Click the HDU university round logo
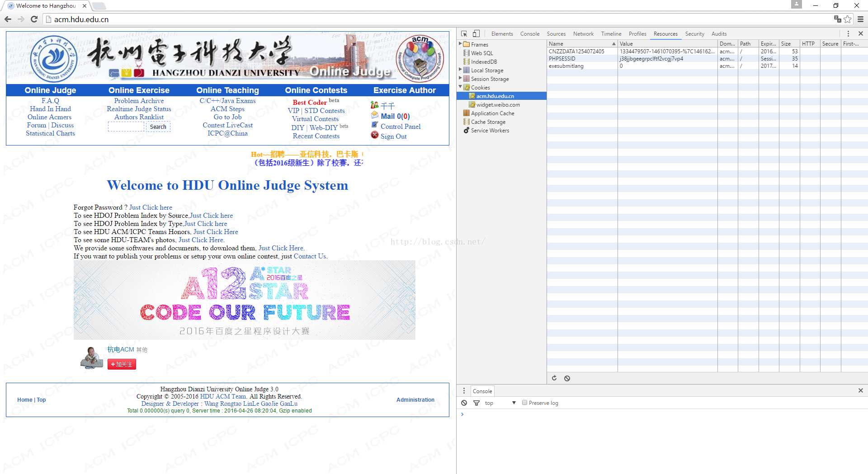This screenshot has height=474, width=868. (x=54, y=59)
